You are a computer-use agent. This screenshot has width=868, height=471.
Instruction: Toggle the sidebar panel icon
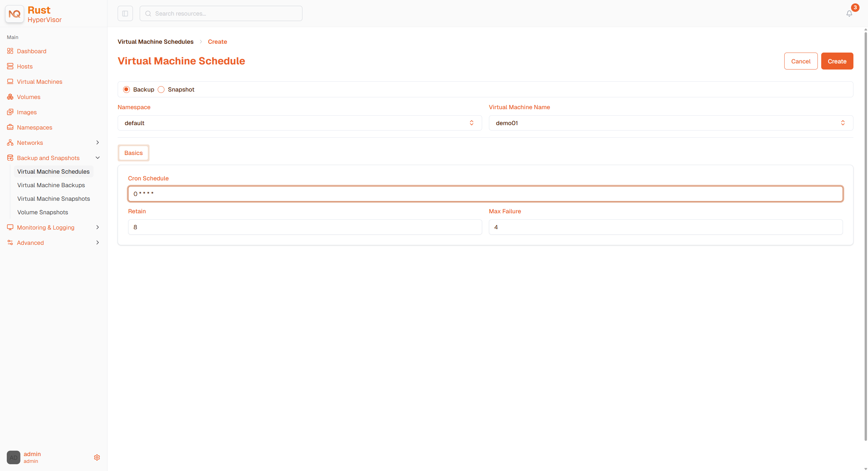[125, 14]
